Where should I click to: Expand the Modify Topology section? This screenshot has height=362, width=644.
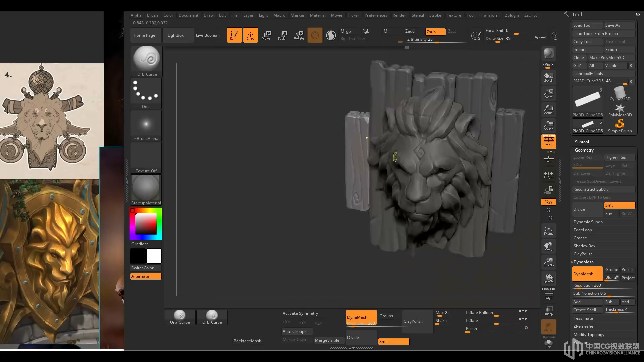tap(589, 335)
